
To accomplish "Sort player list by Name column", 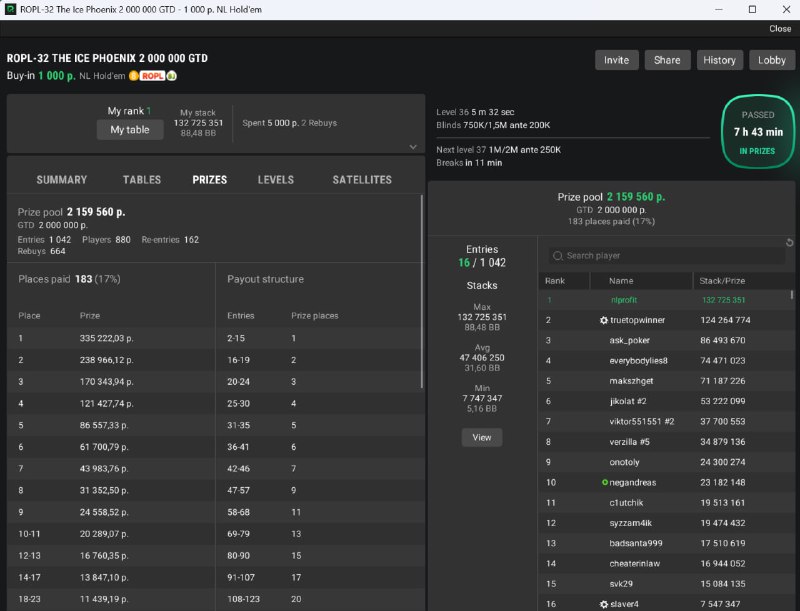I will tap(621, 281).
